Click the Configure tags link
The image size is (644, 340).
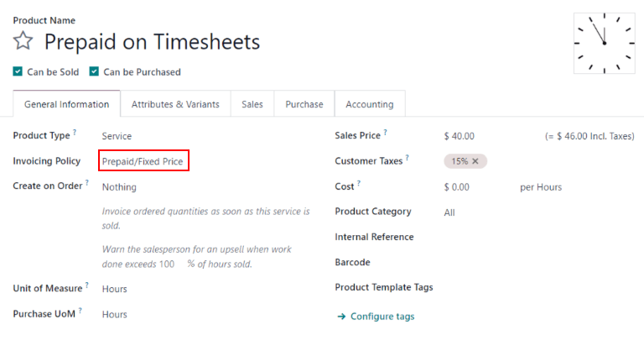[382, 316]
